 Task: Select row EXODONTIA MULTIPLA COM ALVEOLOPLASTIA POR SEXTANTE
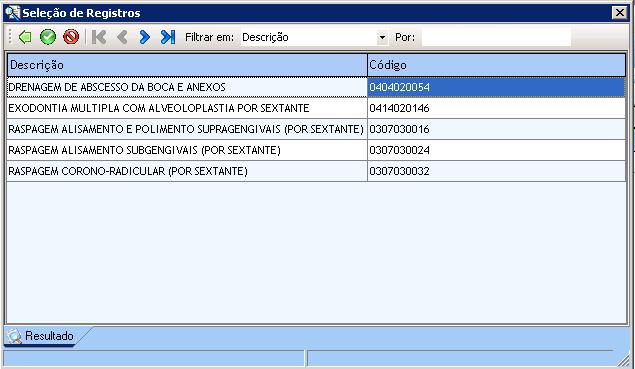click(187, 108)
